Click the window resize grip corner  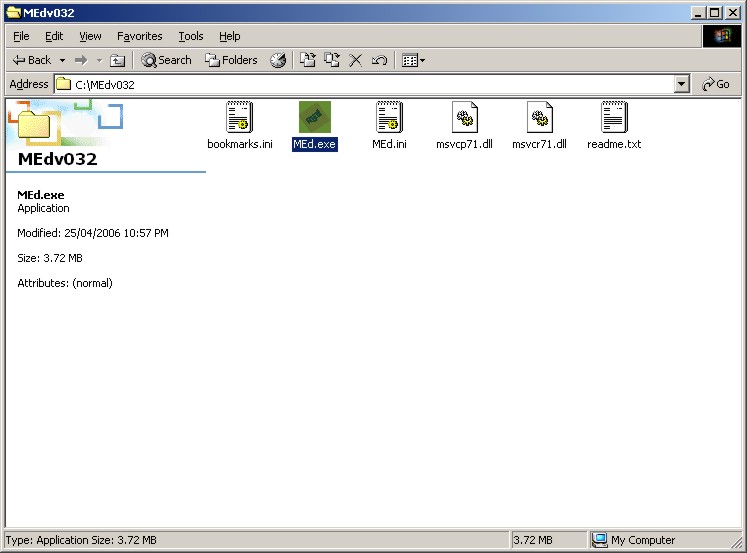pyautogui.click(x=737, y=543)
